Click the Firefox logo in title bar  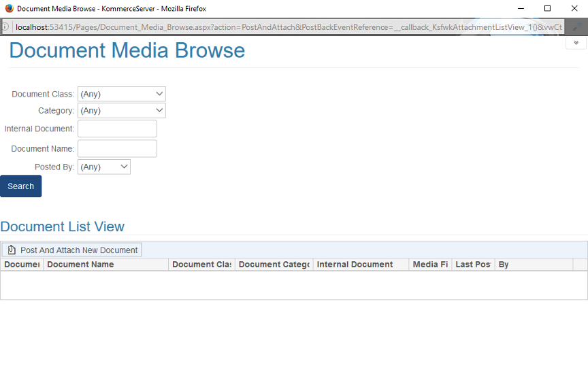[x=9, y=9]
